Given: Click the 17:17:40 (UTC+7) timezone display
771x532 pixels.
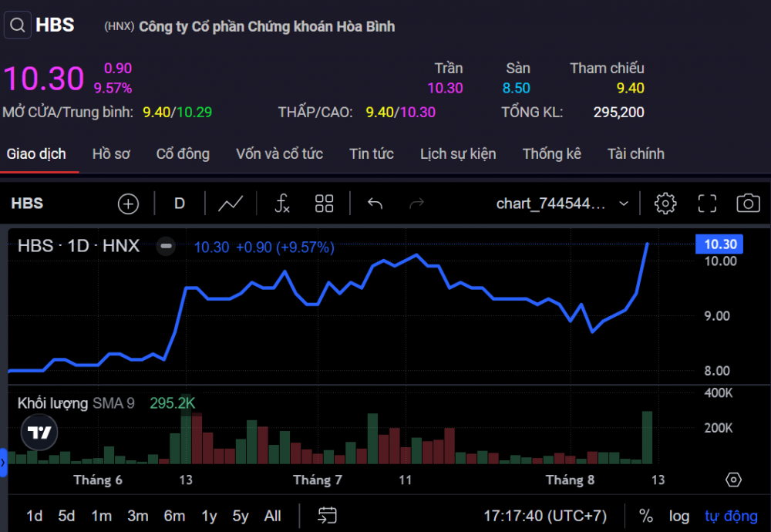Looking at the screenshot, I should click(545, 516).
